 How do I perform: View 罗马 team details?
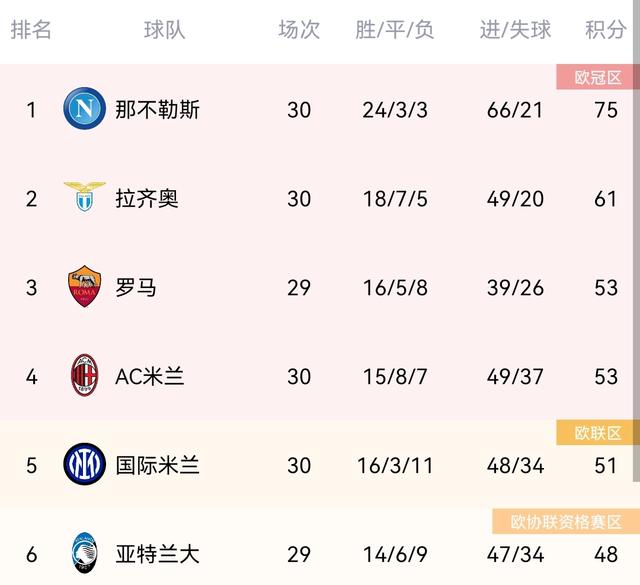click(136, 287)
